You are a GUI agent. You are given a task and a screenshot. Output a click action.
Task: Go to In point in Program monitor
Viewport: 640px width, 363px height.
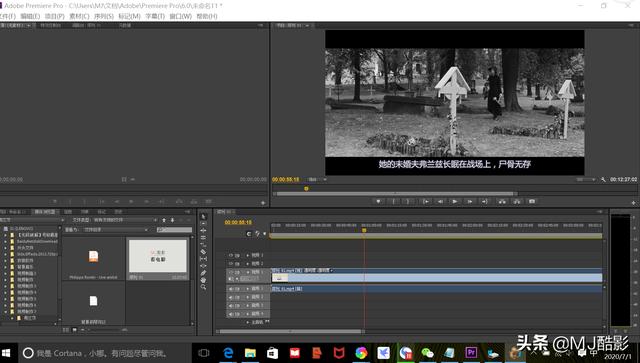coord(425,201)
